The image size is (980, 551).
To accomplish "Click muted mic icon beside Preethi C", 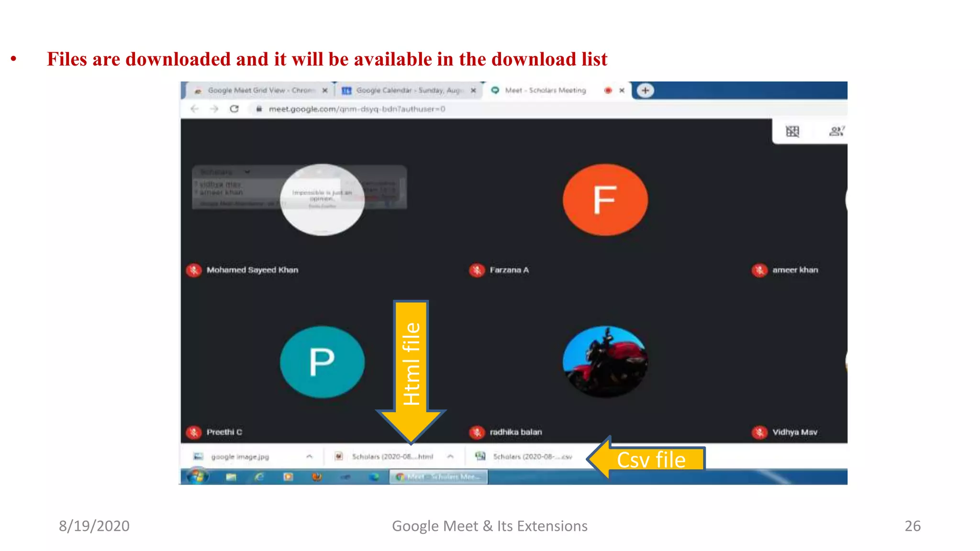I will click(194, 432).
